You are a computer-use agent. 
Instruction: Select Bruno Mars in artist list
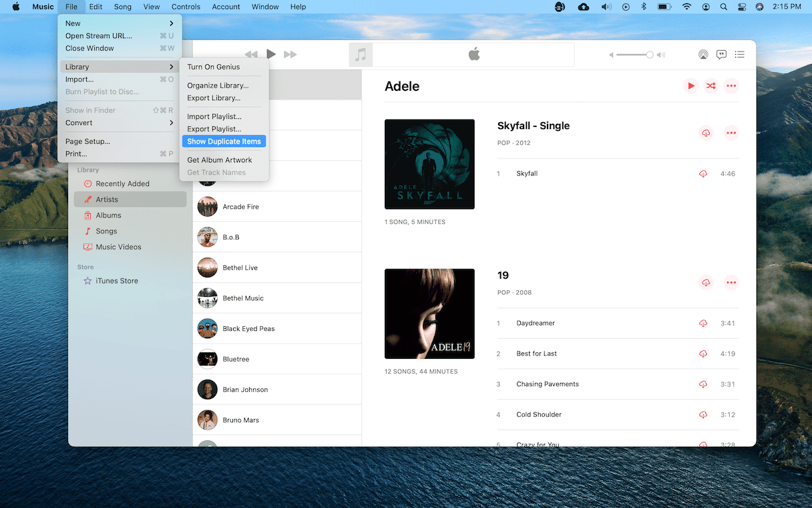click(277, 420)
